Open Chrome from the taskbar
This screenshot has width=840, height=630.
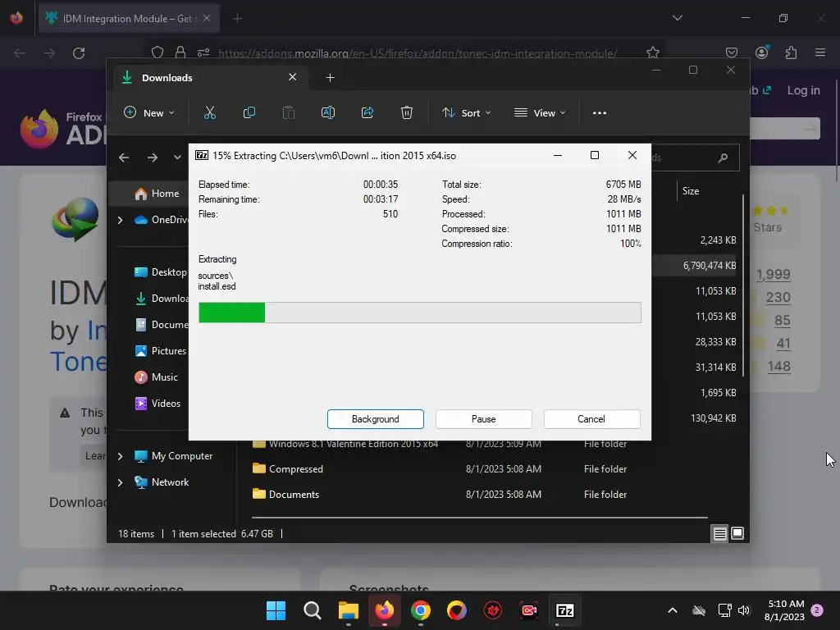tap(421, 610)
